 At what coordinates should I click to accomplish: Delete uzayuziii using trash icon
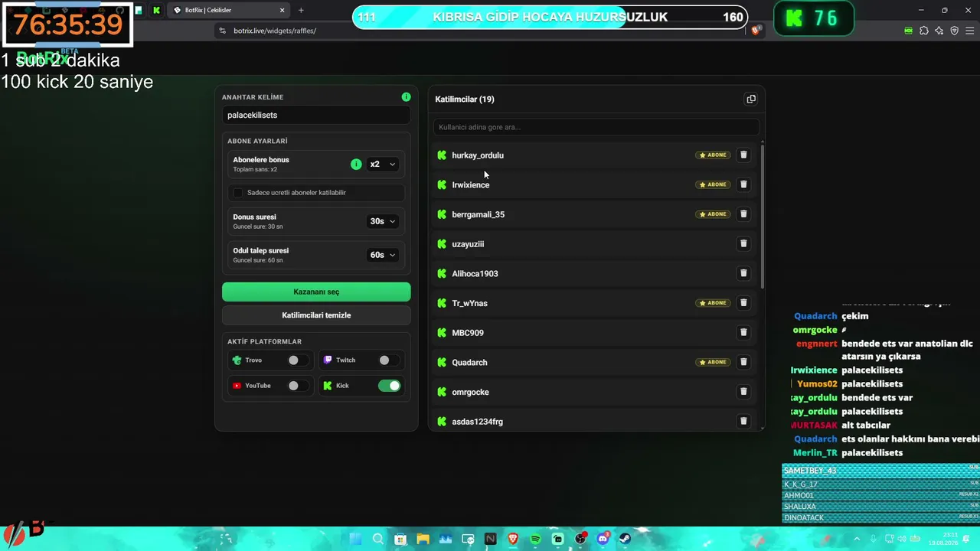point(743,243)
